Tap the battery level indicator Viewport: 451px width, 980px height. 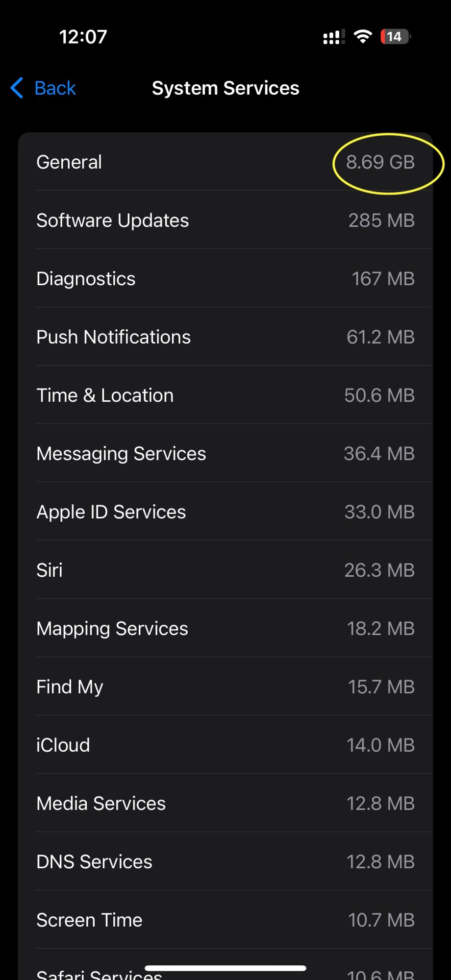tap(395, 37)
